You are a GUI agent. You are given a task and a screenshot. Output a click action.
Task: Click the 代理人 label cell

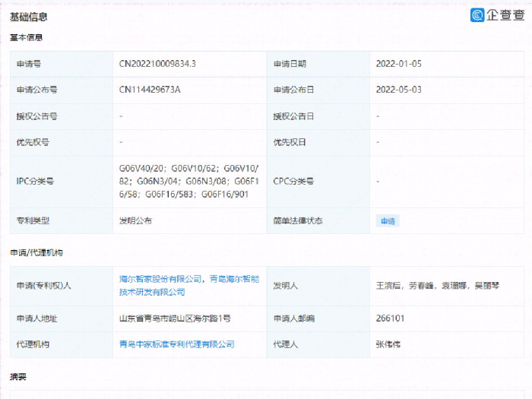tap(318, 345)
